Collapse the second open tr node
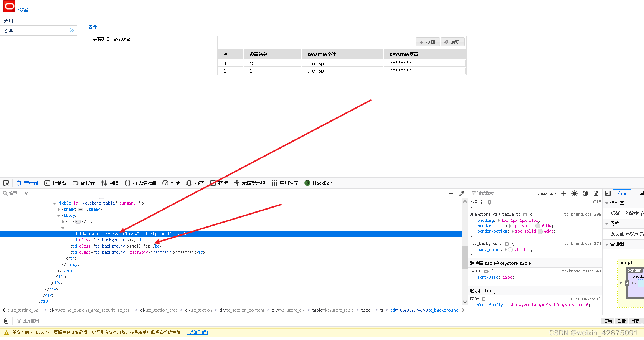The height and width of the screenshot is (340, 644). tap(63, 228)
